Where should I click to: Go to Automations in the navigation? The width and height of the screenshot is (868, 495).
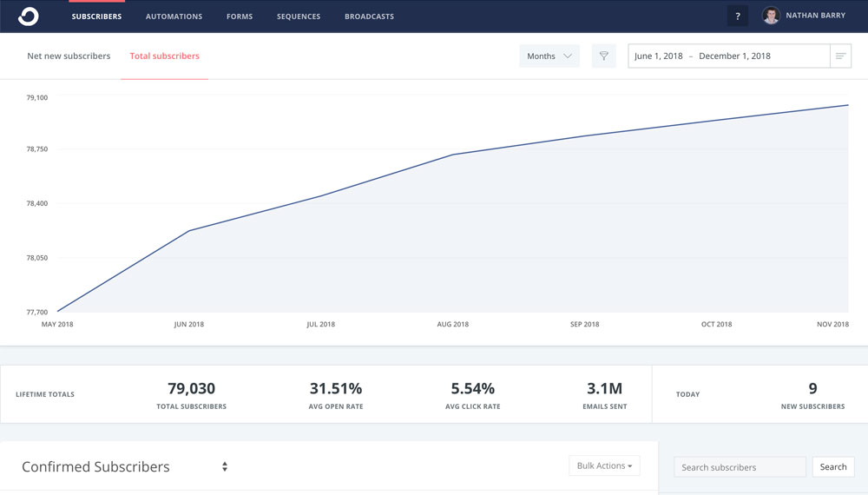coord(174,16)
